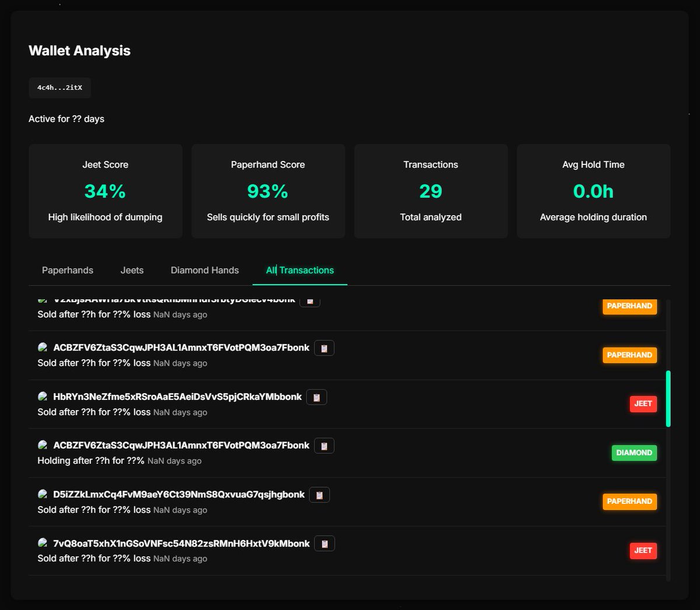Viewport: 700px width, 610px height.
Task: Open the Jeets tab
Action: (x=132, y=270)
